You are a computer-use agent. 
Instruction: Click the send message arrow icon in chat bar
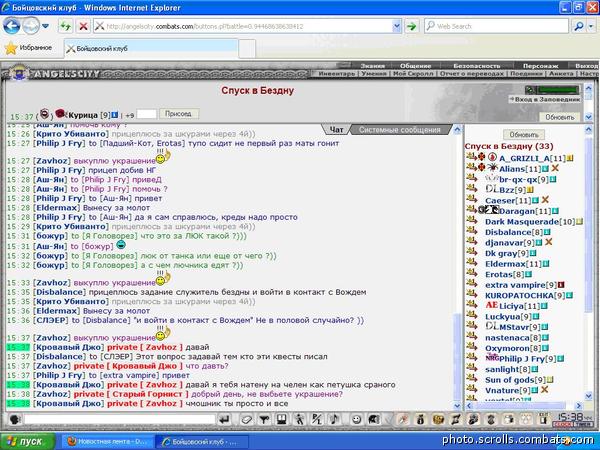225,420
